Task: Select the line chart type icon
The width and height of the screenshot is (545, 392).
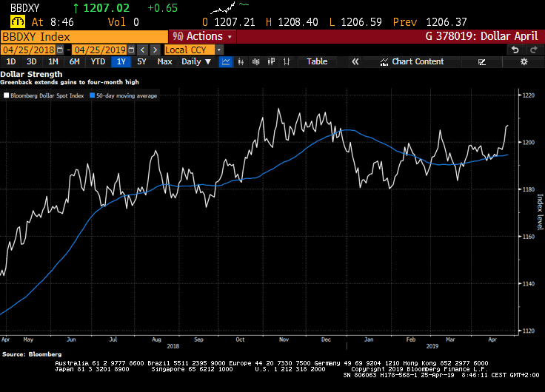Action: coord(225,62)
